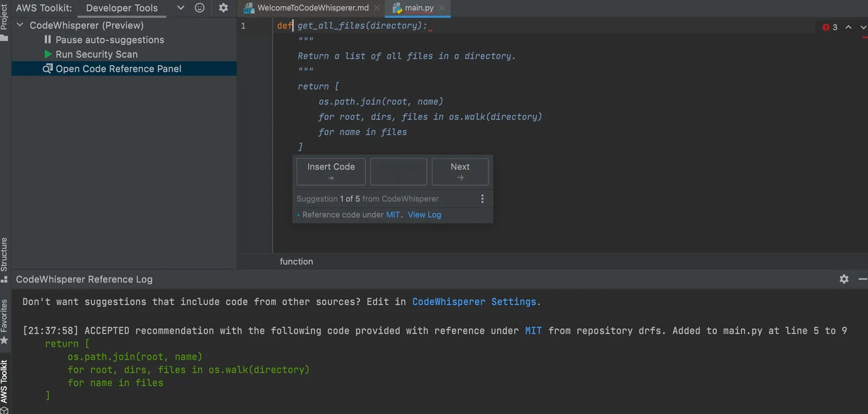Click 'for root, dirs, files in os.walk(directory)' in editor
The width and height of the screenshot is (868, 414).
point(430,117)
